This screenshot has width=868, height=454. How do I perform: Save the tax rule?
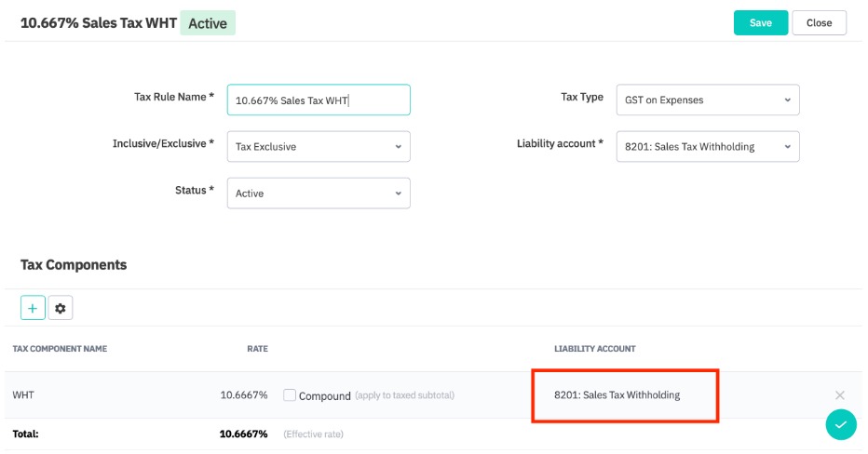760,22
